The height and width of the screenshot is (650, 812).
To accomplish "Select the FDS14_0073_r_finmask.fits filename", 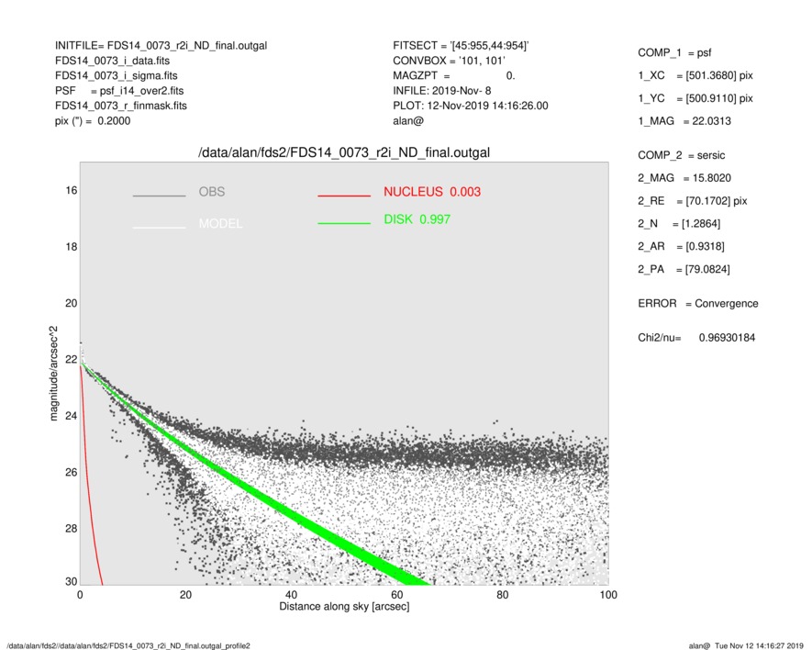I will coord(121,106).
